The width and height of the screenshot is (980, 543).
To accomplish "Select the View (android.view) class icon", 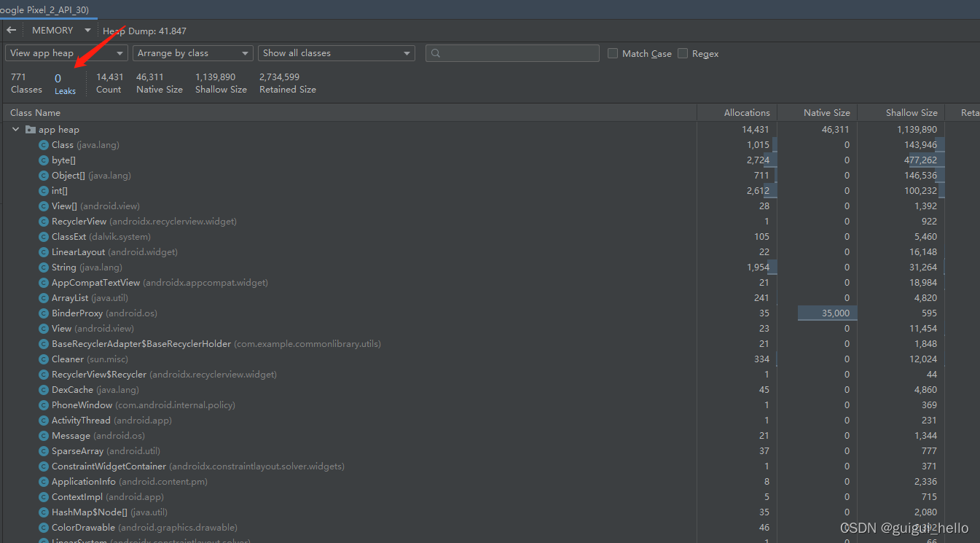I will tap(44, 329).
